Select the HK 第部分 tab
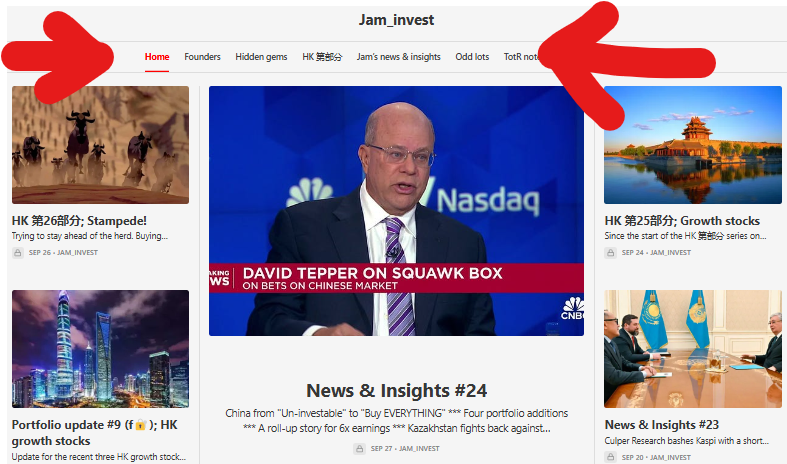The width and height of the screenshot is (787, 464). point(322,57)
